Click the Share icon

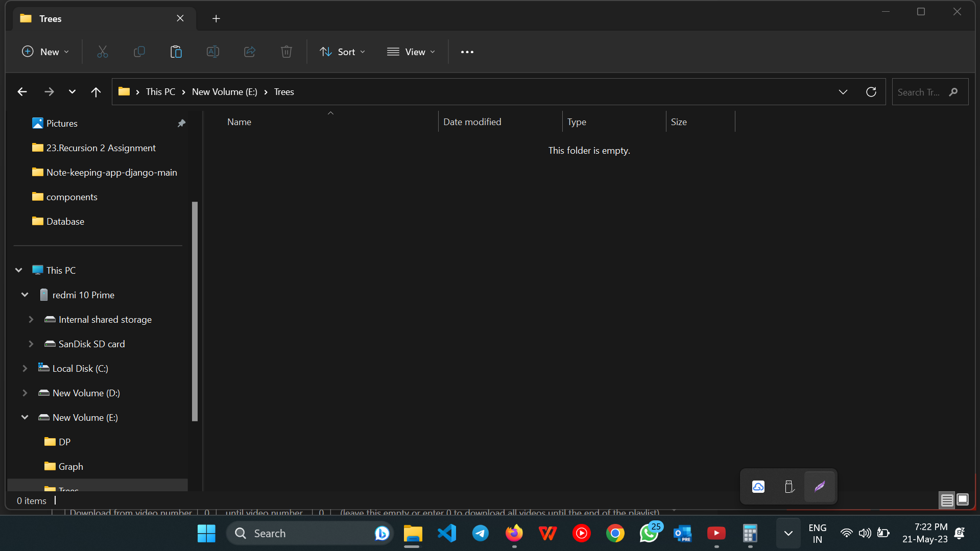coord(249,52)
